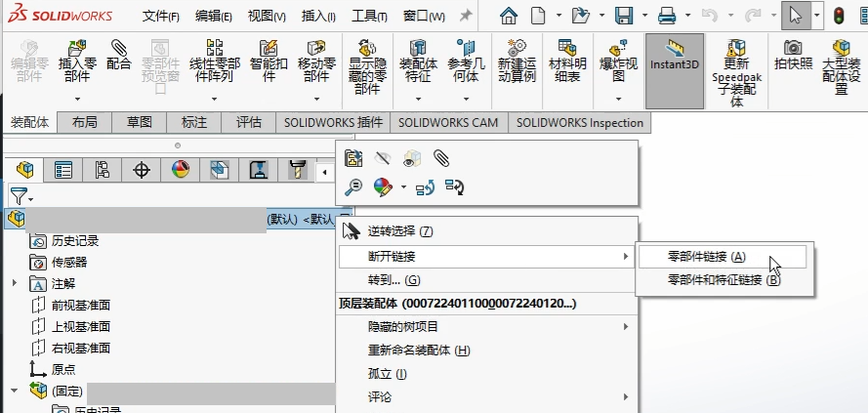Click 更新 Speedpak 子装配体 tool
Screen dimensions: 868x413
(737, 72)
